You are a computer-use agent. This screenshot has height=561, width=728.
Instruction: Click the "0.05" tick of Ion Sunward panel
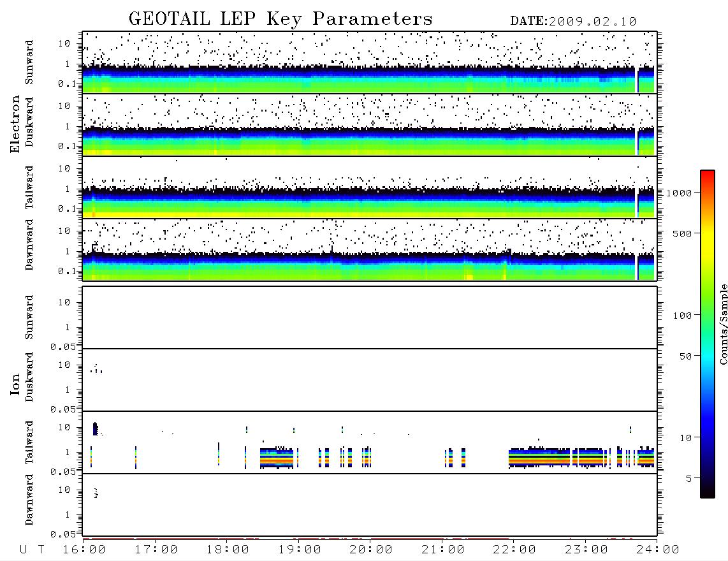pyautogui.click(x=63, y=346)
